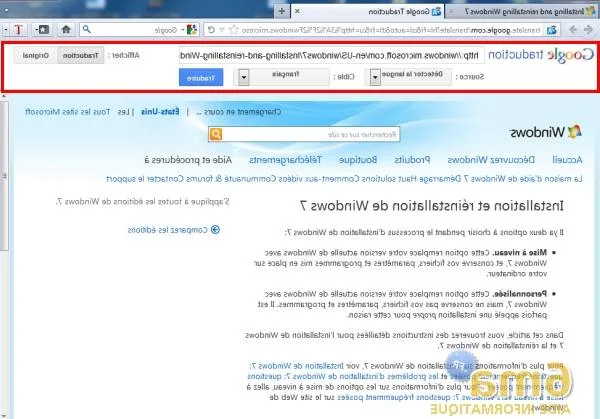Screen dimensions: 600x419
Task: Open Tous les sites Microsoft link
Action: tap(68, 112)
